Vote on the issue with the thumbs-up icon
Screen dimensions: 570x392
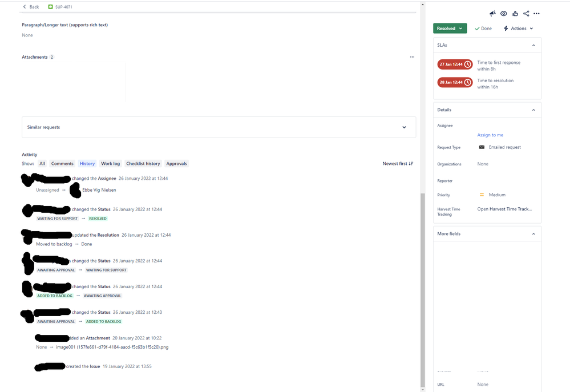pos(515,13)
